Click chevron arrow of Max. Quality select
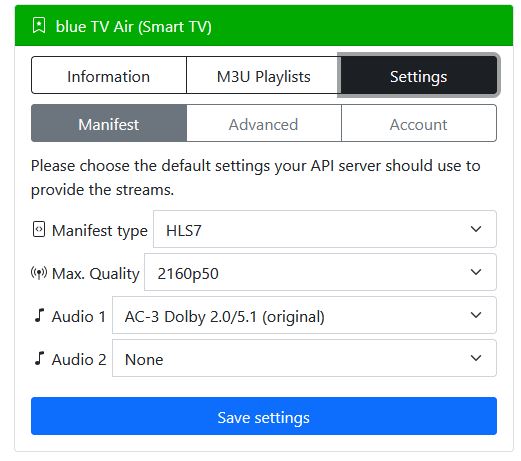The width and height of the screenshot is (521, 461). [x=476, y=272]
